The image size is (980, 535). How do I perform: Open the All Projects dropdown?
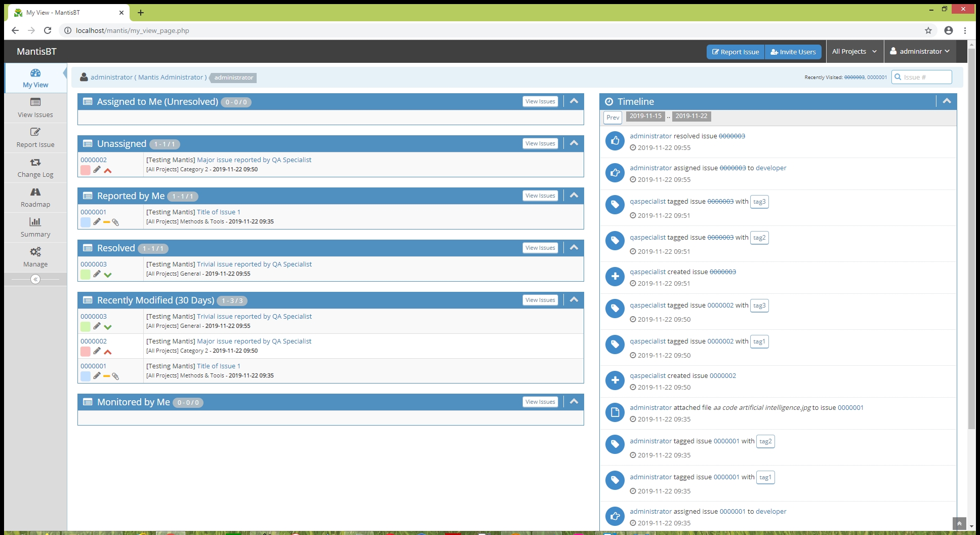click(x=854, y=52)
